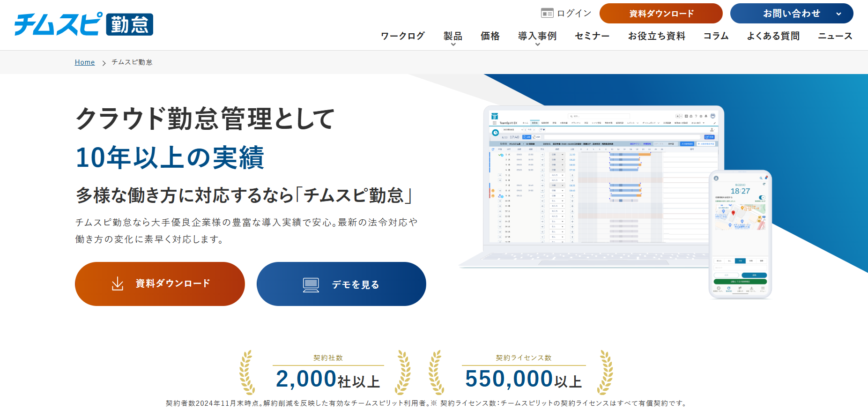Open よくある質問 in navigation
Image resolution: width=868 pixels, height=410 pixels.
click(773, 36)
